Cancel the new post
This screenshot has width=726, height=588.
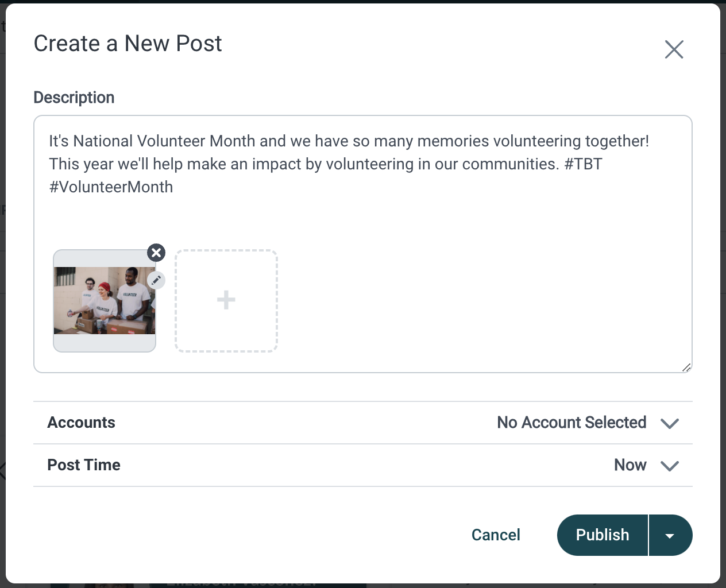496,535
